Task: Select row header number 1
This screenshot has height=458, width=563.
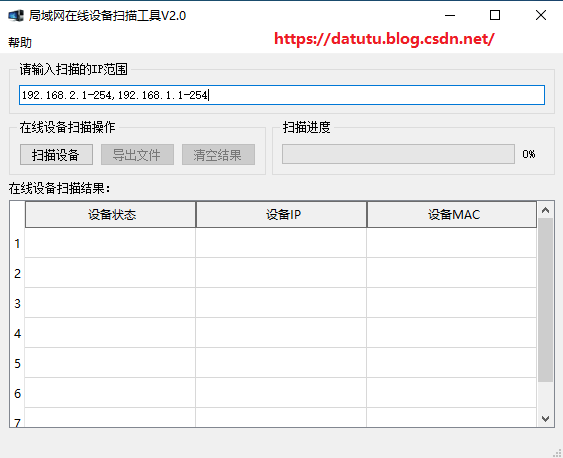Action: pyautogui.click(x=17, y=244)
